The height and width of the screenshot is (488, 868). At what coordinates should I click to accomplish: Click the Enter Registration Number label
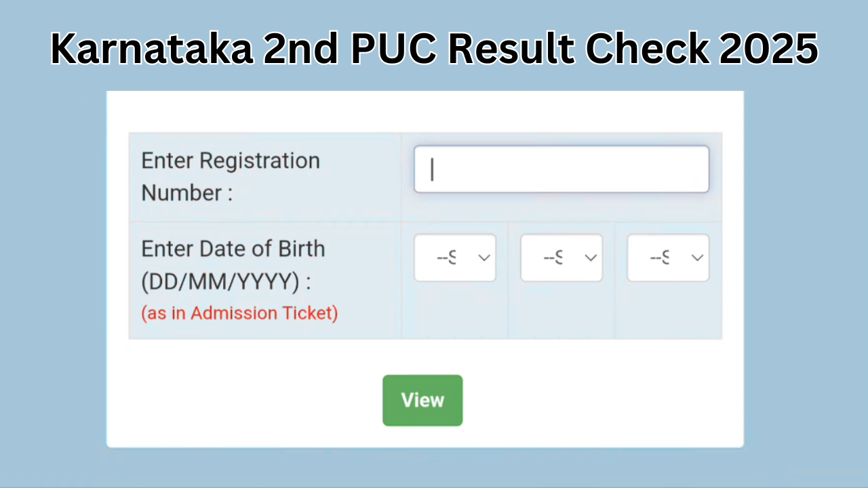[231, 176]
